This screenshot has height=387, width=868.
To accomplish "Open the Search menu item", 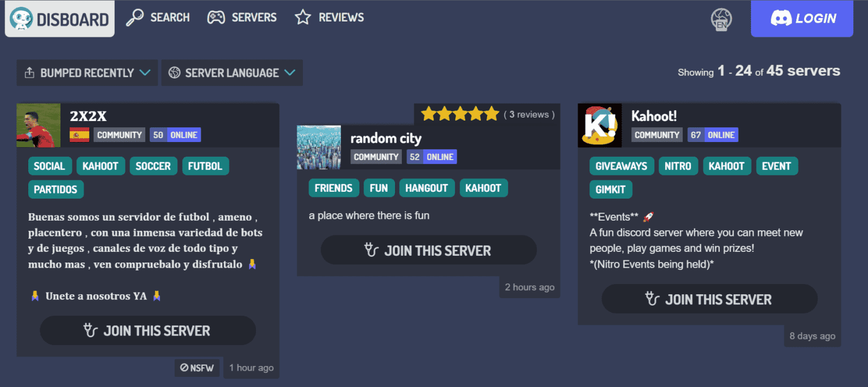I will [x=158, y=18].
